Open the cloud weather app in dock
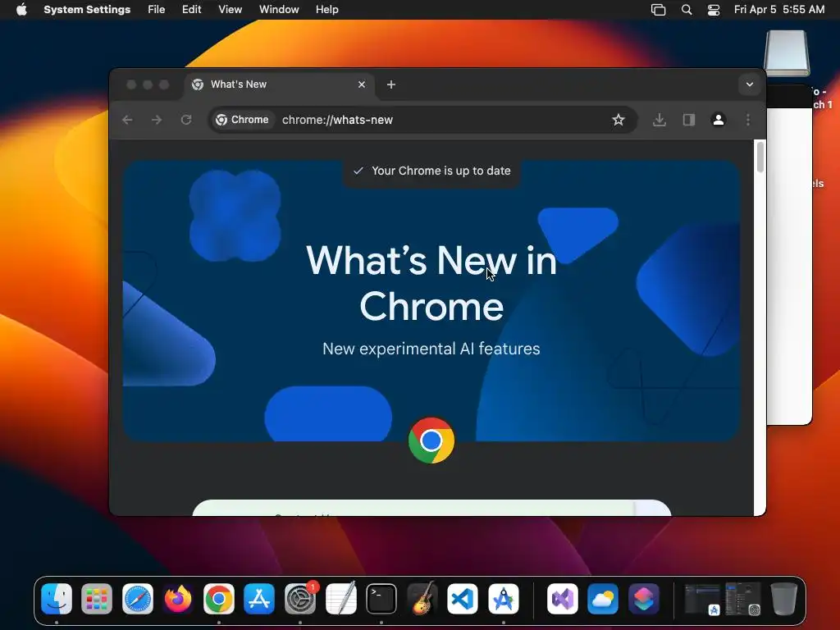 [603, 598]
